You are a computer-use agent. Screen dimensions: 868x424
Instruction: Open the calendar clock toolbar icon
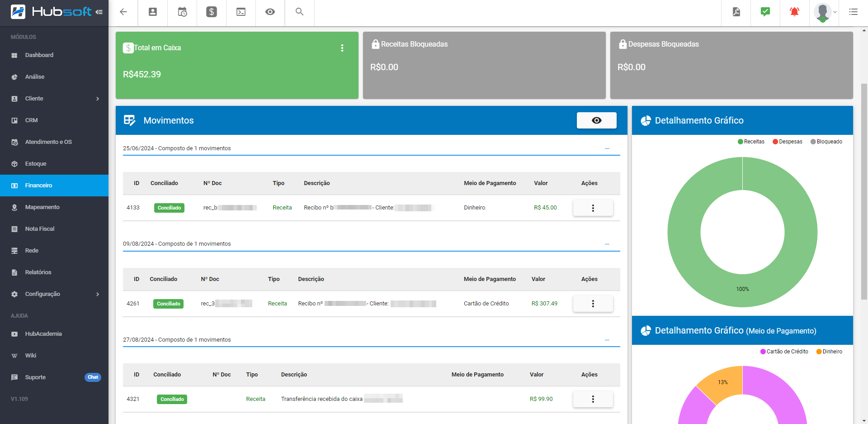click(182, 12)
